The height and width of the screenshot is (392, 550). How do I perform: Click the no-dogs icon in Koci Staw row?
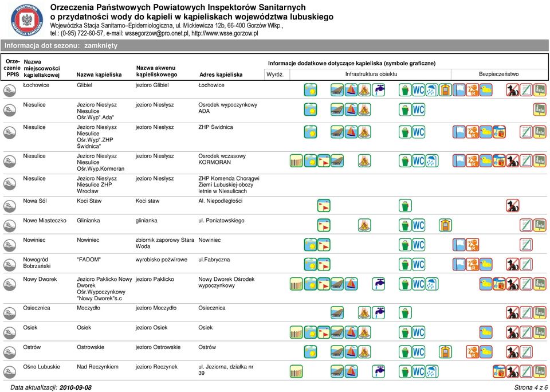click(x=512, y=206)
